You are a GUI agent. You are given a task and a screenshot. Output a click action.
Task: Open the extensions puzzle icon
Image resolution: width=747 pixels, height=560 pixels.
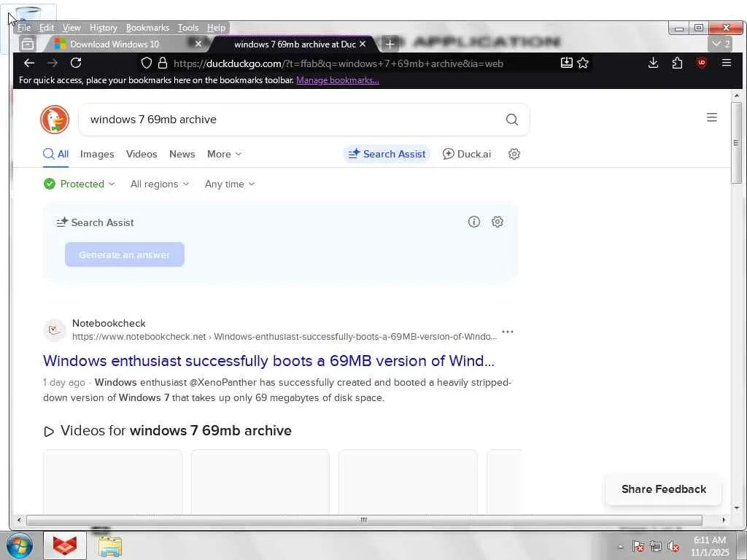(677, 63)
